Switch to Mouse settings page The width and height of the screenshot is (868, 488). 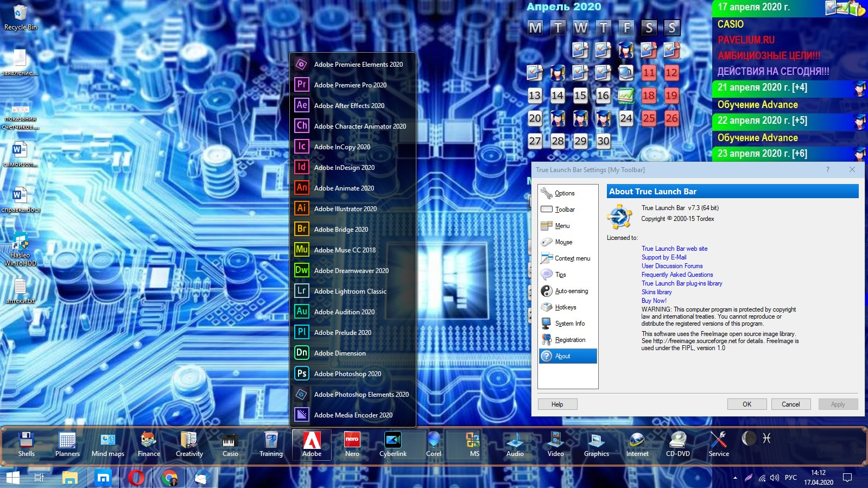[x=568, y=242]
